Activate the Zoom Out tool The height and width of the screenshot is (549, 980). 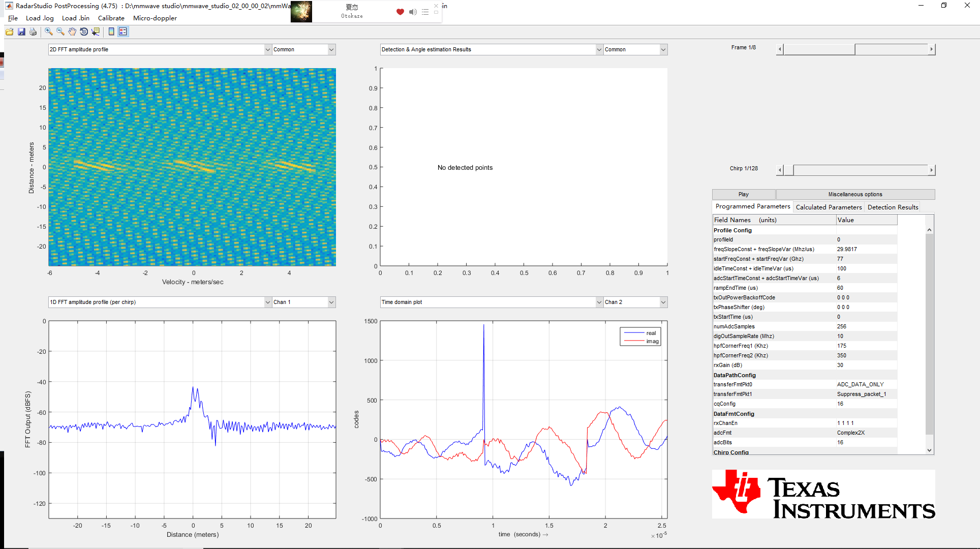coord(60,32)
